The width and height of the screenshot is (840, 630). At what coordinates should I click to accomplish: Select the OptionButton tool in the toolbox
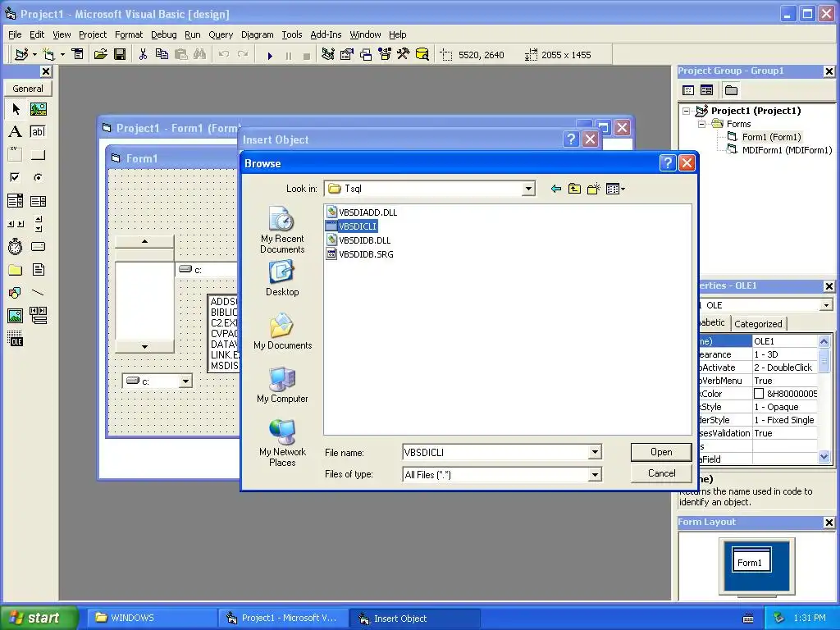[38, 177]
